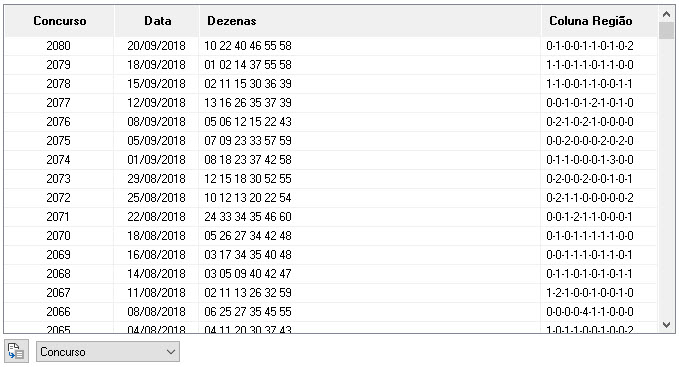Sort by the Concurso column header
The image size is (679, 367).
pos(59,21)
